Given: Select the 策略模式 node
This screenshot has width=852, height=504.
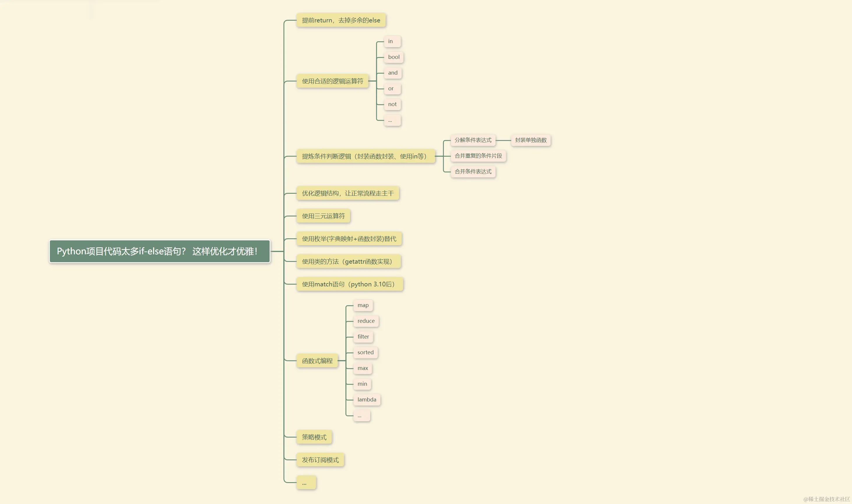Looking at the screenshot, I should (x=314, y=437).
